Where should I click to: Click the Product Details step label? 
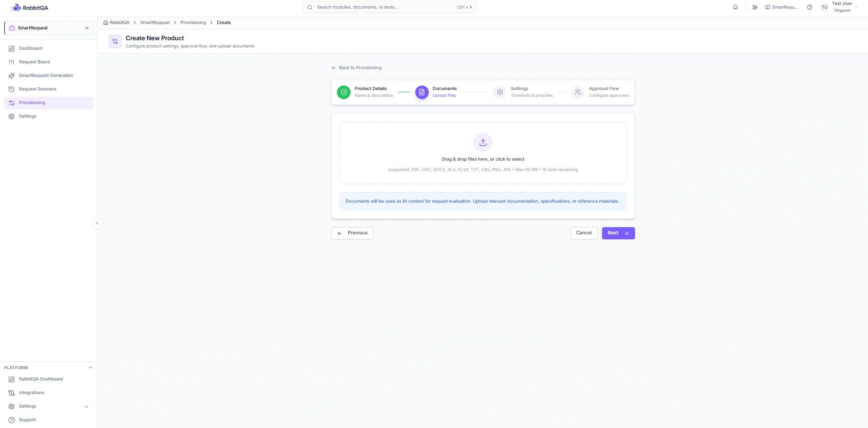(370, 89)
